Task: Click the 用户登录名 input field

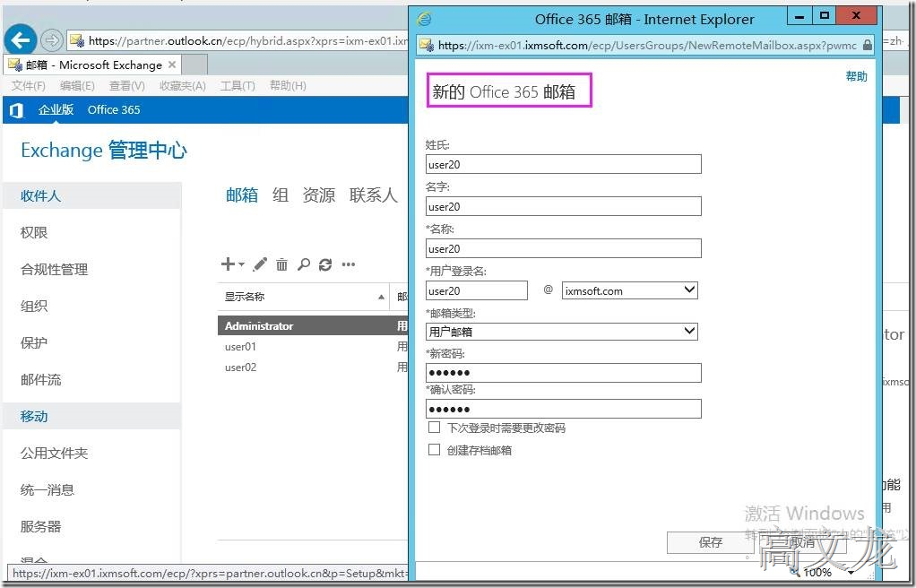Action: pyautogui.click(x=477, y=290)
